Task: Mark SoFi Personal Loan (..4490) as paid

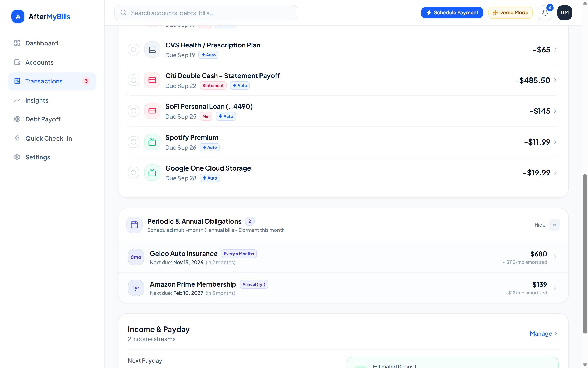Action: [x=134, y=111]
